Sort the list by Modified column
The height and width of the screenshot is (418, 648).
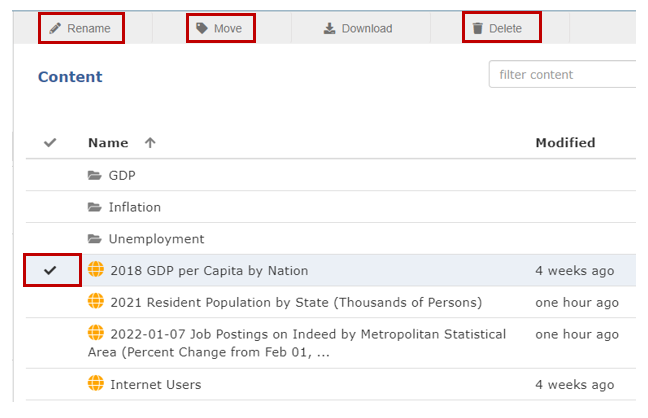pyautogui.click(x=565, y=143)
